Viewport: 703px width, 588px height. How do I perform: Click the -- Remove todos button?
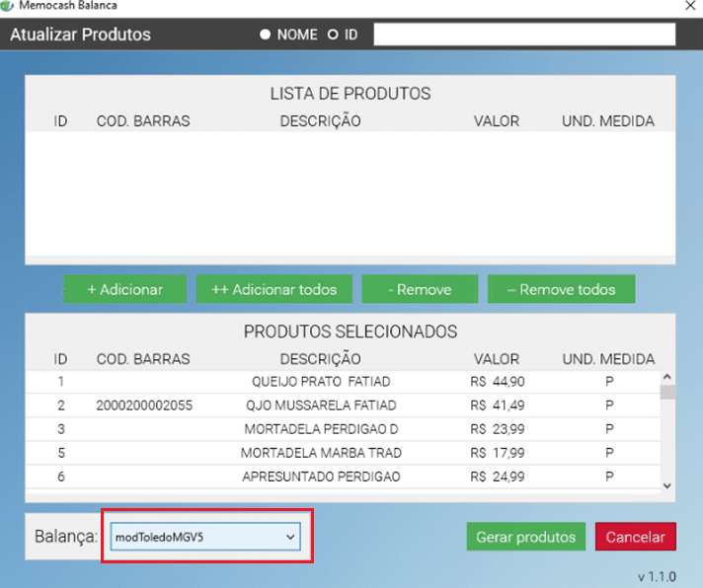tap(561, 289)
